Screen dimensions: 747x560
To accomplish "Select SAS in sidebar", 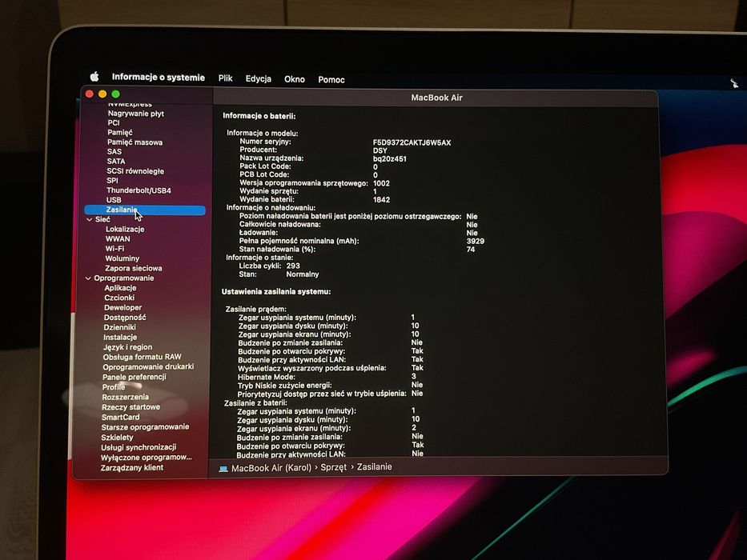I will click(x=114, y=151).
